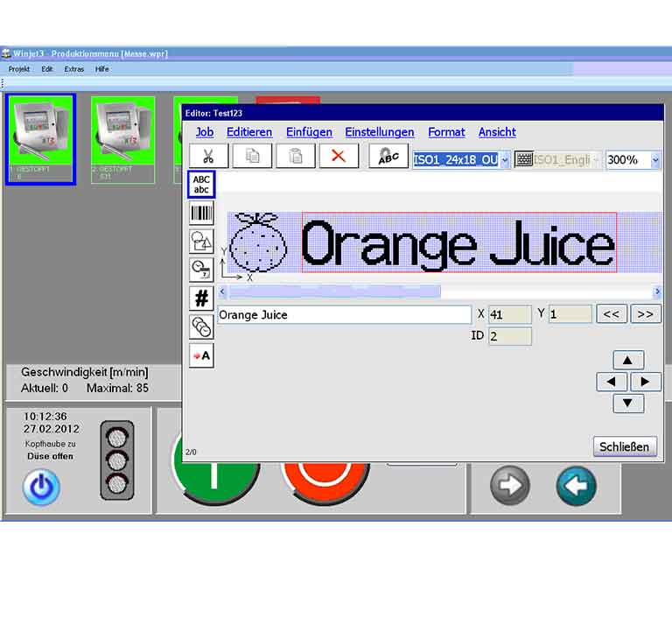Image resolution: width=672 pixels, height=618 pixels.
Task: Open the ISO1_24x18 font dropdown
Action: (x=505, y=159)
